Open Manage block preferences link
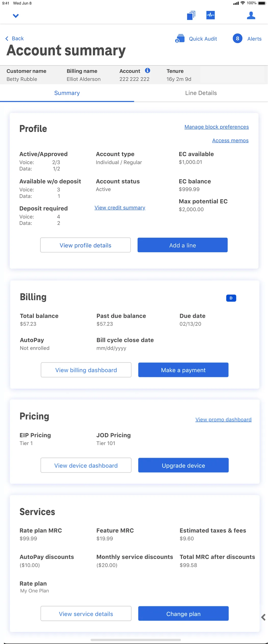Screen dimensions: 268x644 click(216, 127)
